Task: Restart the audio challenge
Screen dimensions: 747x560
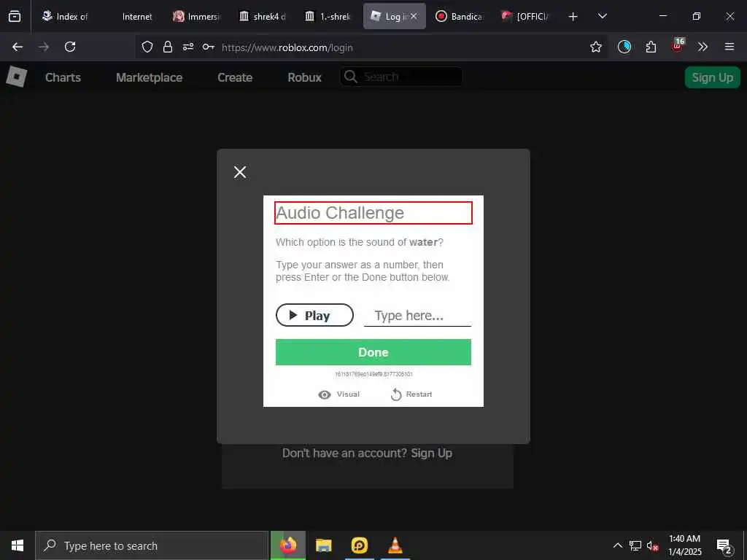Action: pyautogui.click(x=411, y=394)
